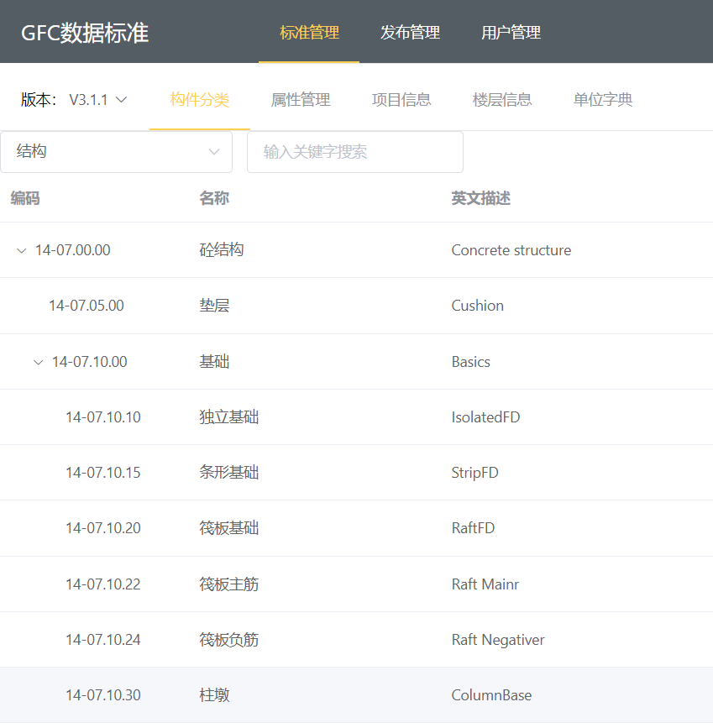Switch to the 发布管理 menu tab

pyautogui.click(x=409, y=32)
